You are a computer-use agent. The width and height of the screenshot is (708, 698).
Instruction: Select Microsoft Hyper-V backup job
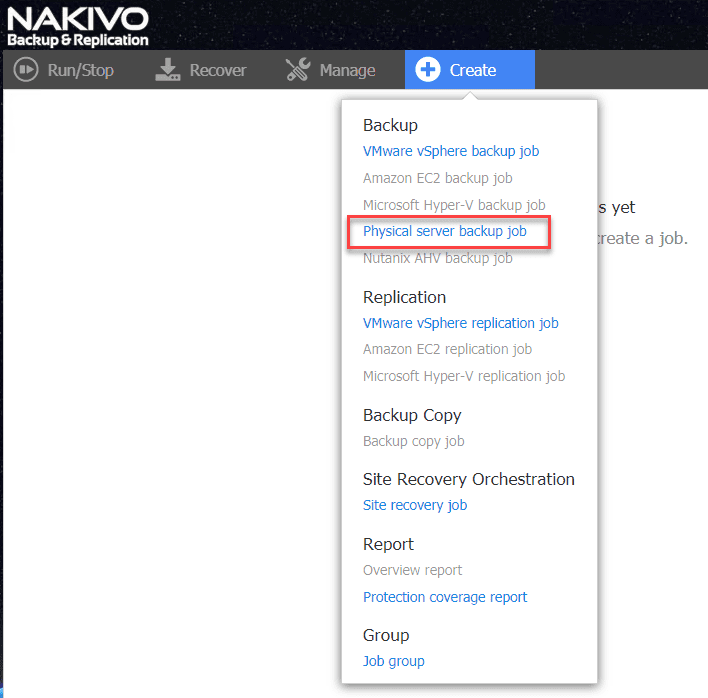tap(454, 205)
